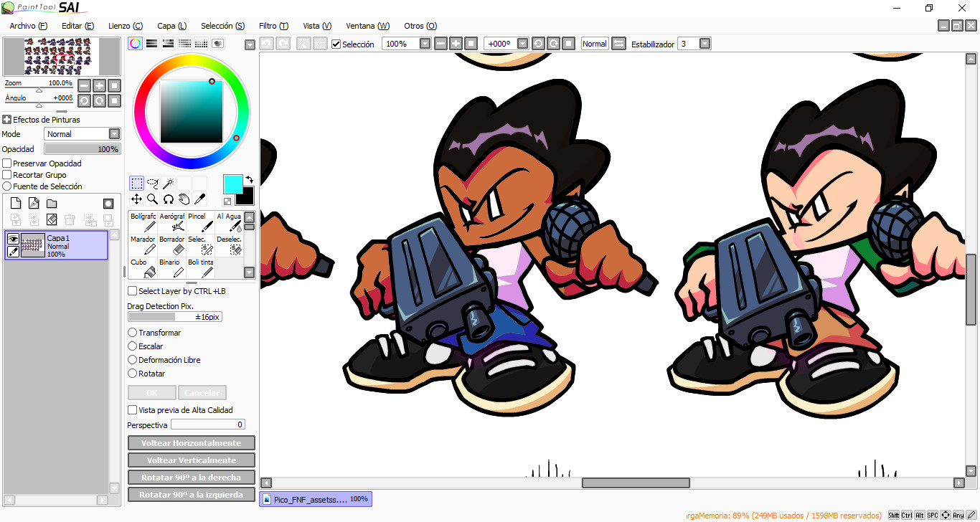Enable the Preservar Opacidad checkbox
The height and width of the screenshot is (522, 980).
click(x=7, y=163)
